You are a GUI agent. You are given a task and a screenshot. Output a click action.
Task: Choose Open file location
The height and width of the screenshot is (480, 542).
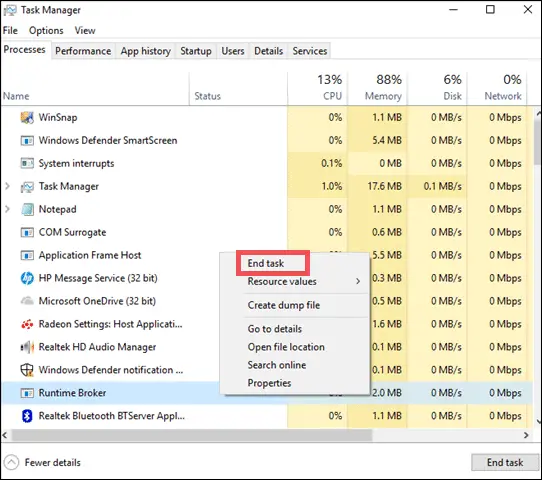pos(295,347)
